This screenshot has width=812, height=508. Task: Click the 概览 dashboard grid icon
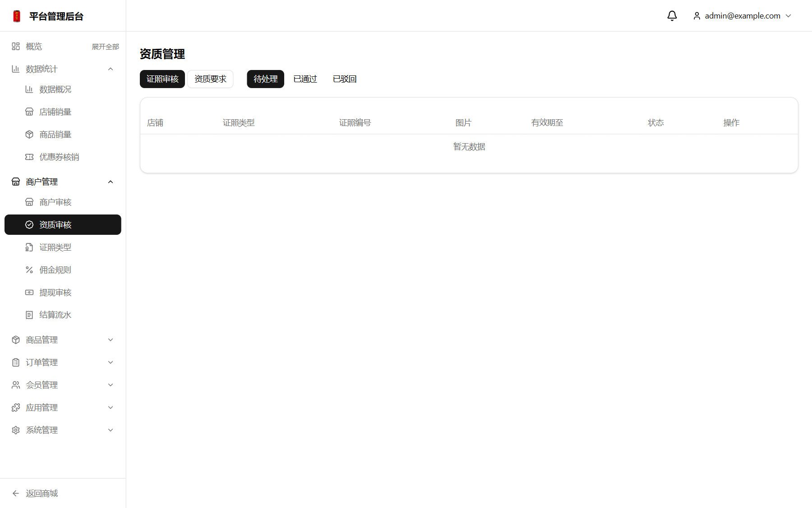coord(16,46)
